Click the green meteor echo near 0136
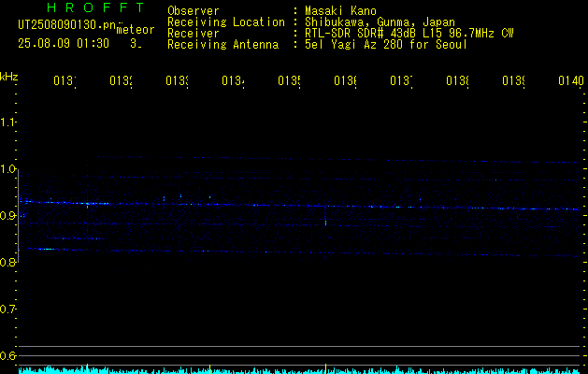This screenshot has width=588, height=374. tap(325, 223)
